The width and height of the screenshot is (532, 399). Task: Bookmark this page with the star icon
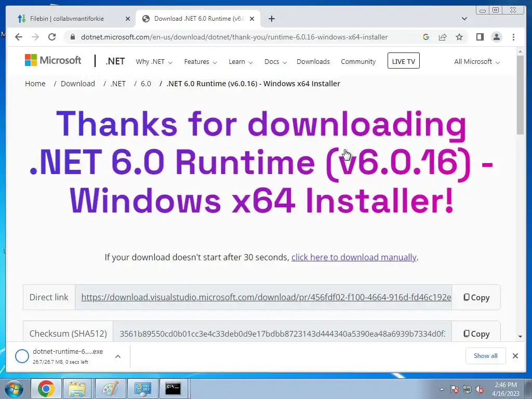point(459,37)
